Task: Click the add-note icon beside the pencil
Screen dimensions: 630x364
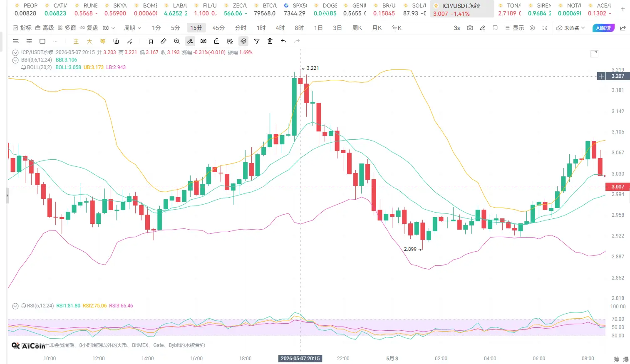Action: 495,28
